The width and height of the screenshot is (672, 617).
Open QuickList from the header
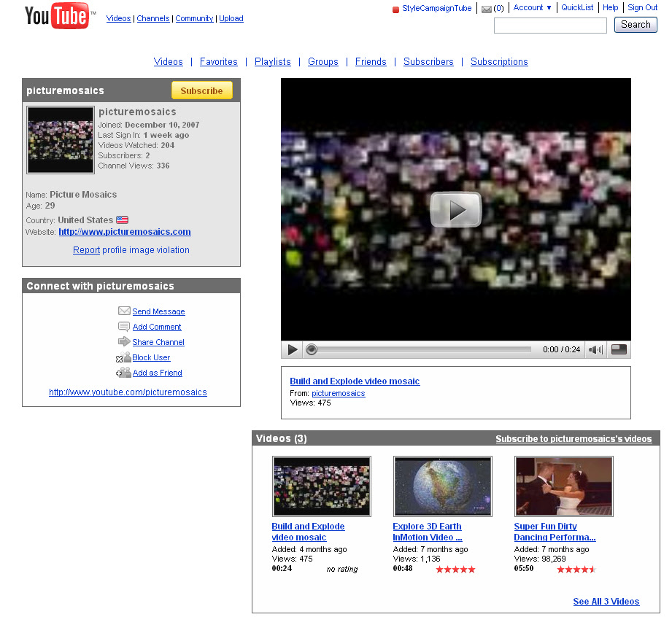point(577,7)
